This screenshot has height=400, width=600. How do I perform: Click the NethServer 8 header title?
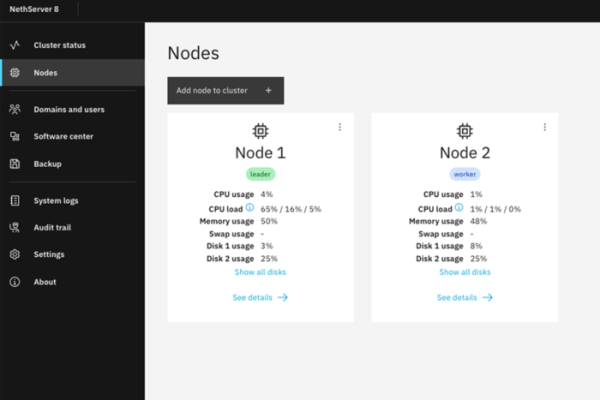click(x=35, y=11)
